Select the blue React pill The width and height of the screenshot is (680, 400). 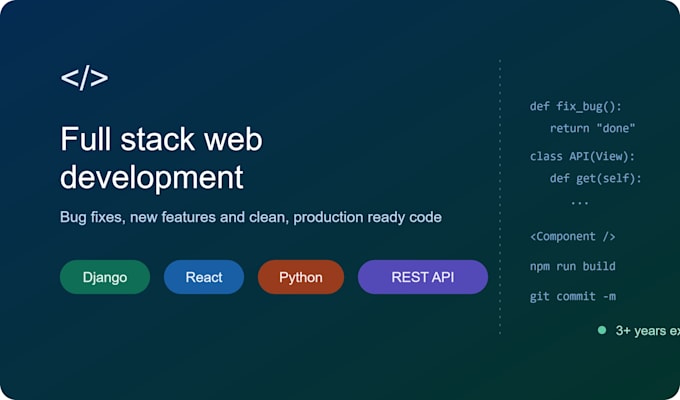click(204, 277)
